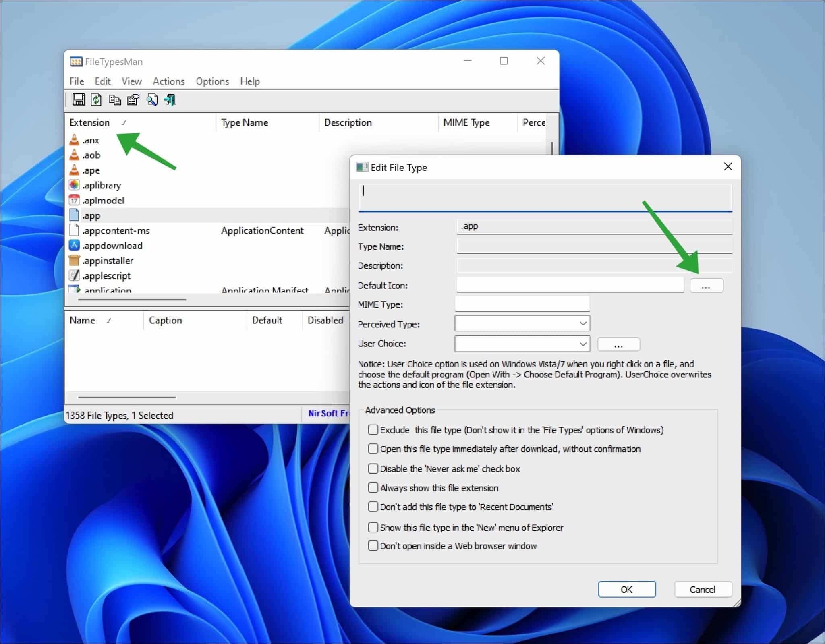This screenshot has height=644, width=825.
Task: Check 'Always show this file extension'
Action: coord(373,487)
